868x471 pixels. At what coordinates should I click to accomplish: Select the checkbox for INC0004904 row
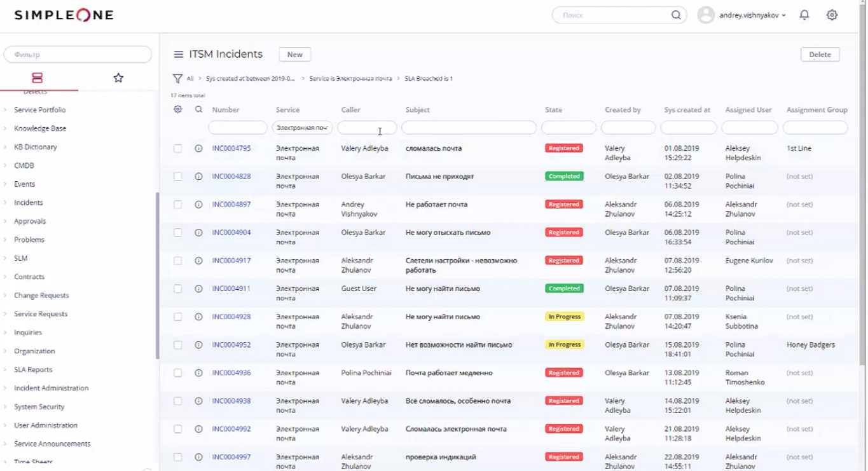tap(178, 233)
